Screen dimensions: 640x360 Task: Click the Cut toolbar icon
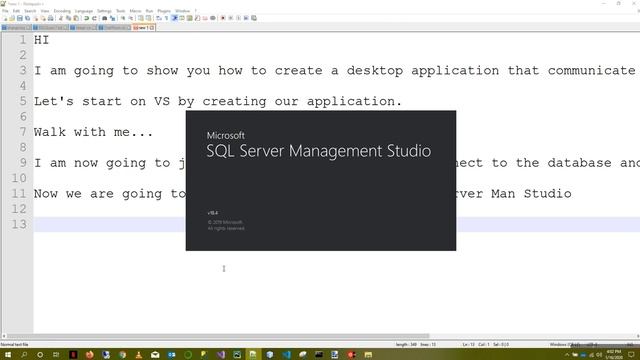point(61,18)
